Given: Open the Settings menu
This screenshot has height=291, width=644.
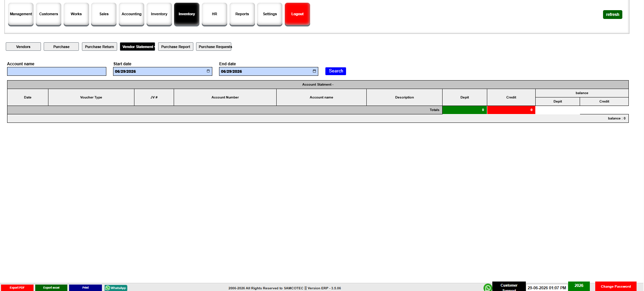Looking at the screenshot, I should [x=270, y=14].
